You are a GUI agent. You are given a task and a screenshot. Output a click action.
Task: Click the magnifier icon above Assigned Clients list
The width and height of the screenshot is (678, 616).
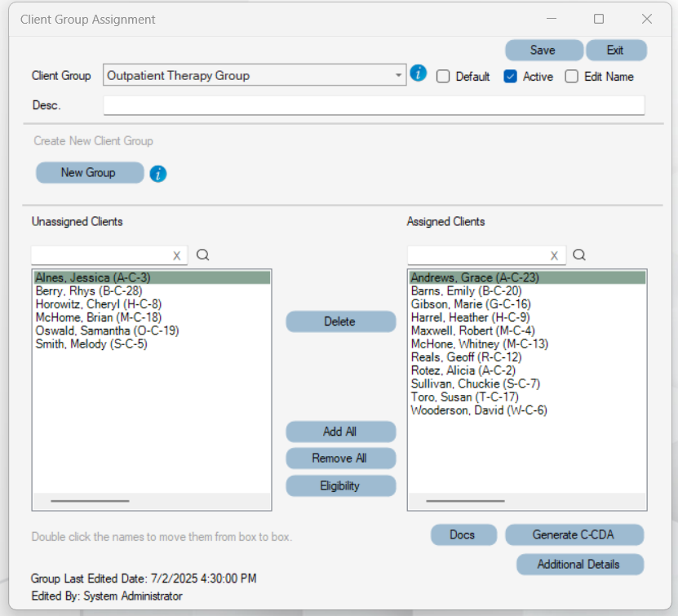pyautogui.click(x=579, y=255)
